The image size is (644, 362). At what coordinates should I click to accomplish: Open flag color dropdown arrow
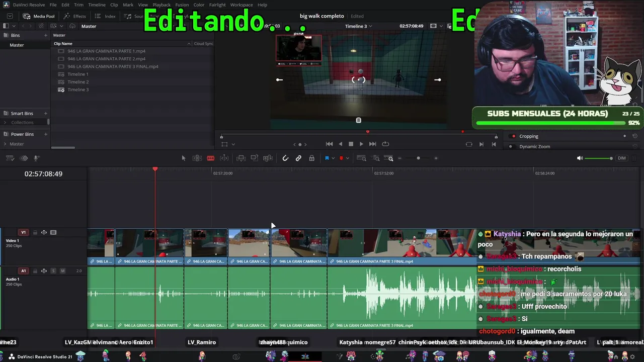[333, 158]
